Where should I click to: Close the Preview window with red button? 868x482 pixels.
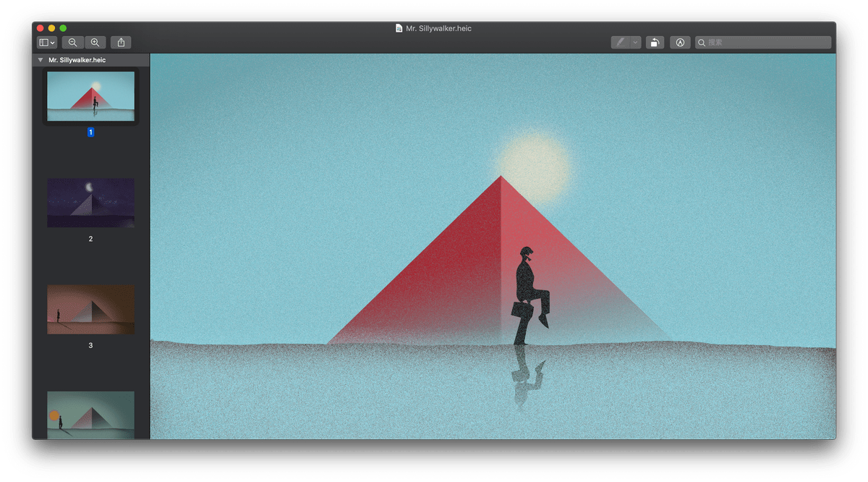[x=41, y=28]
